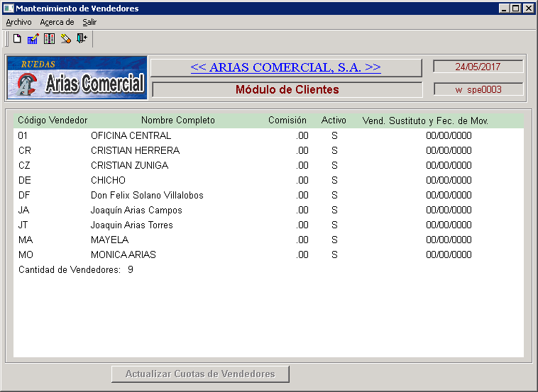Select vendor CRISTIAN ZUNIGA
The height and width of the screenshot is (392, 538).
pos(269,165)
